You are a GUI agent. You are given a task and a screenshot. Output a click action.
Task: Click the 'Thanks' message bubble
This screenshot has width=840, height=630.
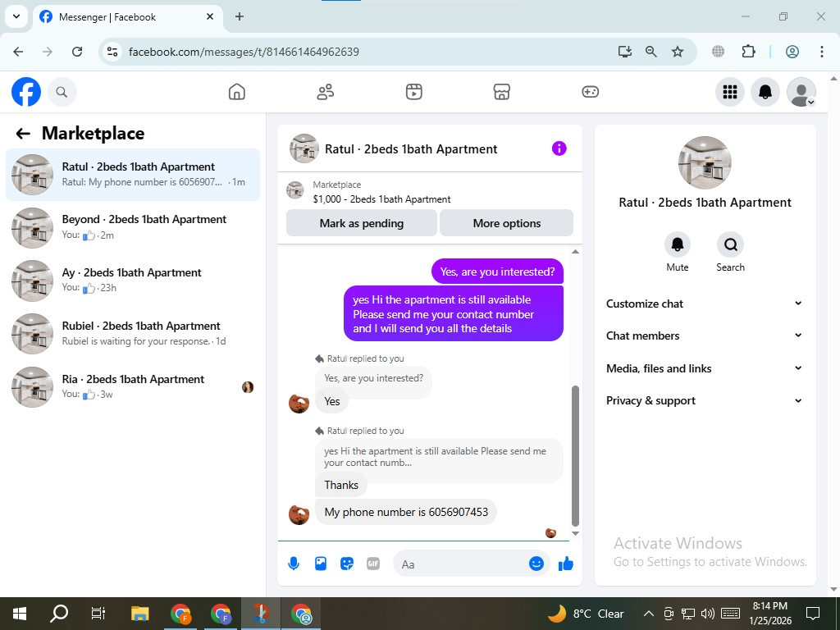point(341,485)
